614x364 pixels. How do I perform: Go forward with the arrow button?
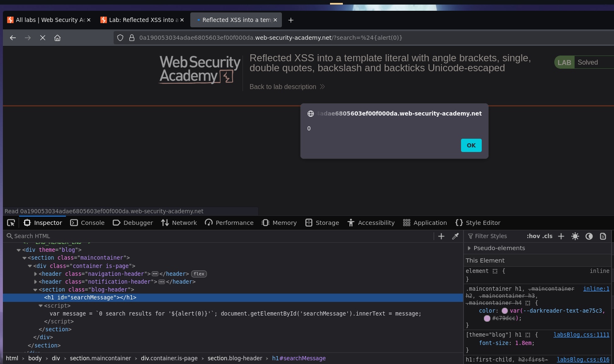28,38
